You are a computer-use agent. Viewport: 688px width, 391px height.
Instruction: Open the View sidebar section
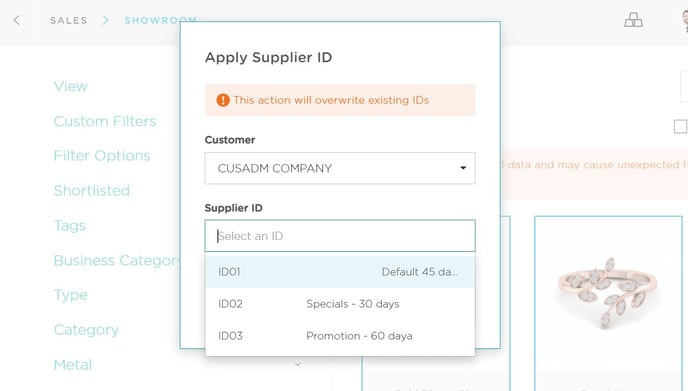click(x=71, y=86)
